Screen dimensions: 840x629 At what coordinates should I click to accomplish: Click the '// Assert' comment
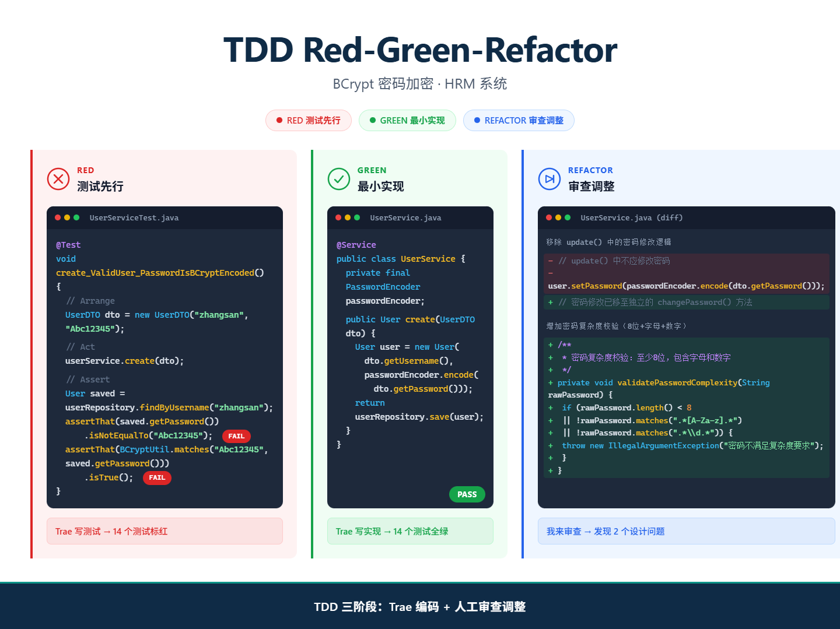click(87, 379)
